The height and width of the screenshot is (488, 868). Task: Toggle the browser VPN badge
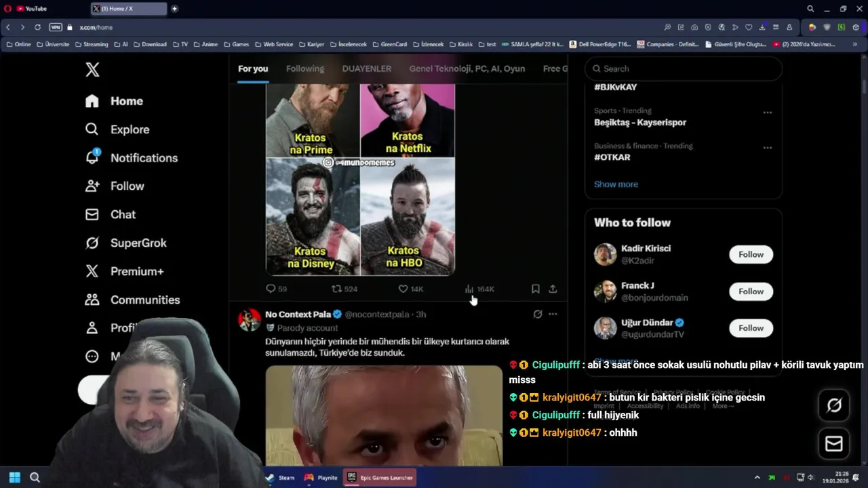point(56,27)
